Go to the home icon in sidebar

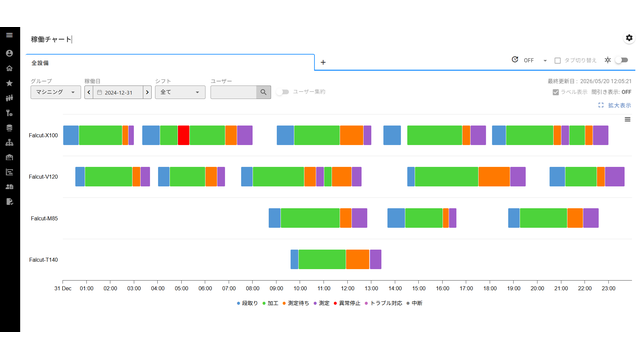point(9,69)
